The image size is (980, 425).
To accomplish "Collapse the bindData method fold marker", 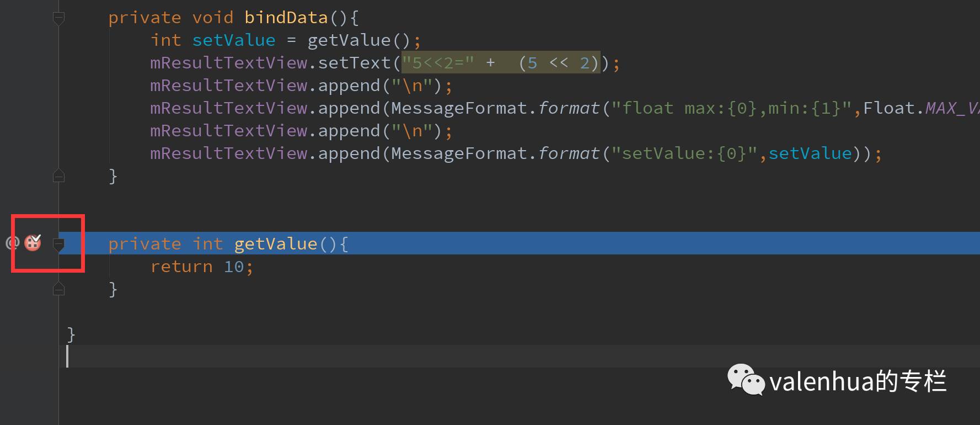I will tap(58, 18).
